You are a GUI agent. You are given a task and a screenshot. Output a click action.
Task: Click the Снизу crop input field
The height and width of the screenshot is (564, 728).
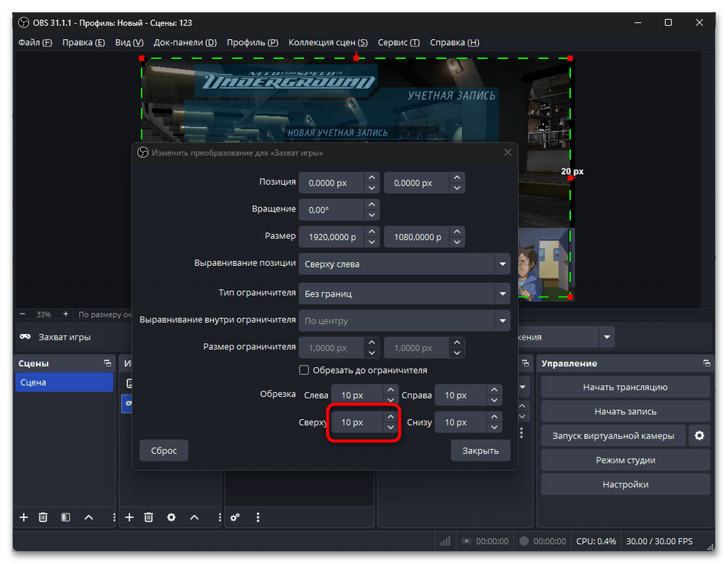click(x=461, y=422)
